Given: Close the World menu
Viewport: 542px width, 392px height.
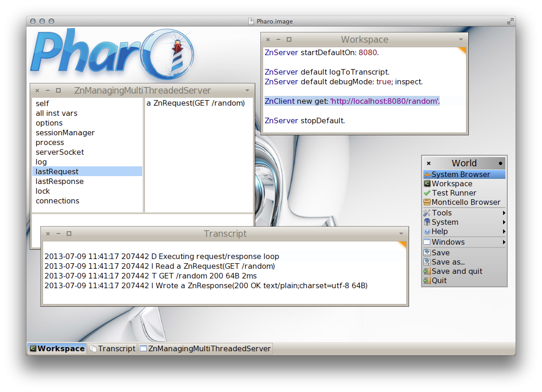Looking at the screenshot, I should pos(429,163).
